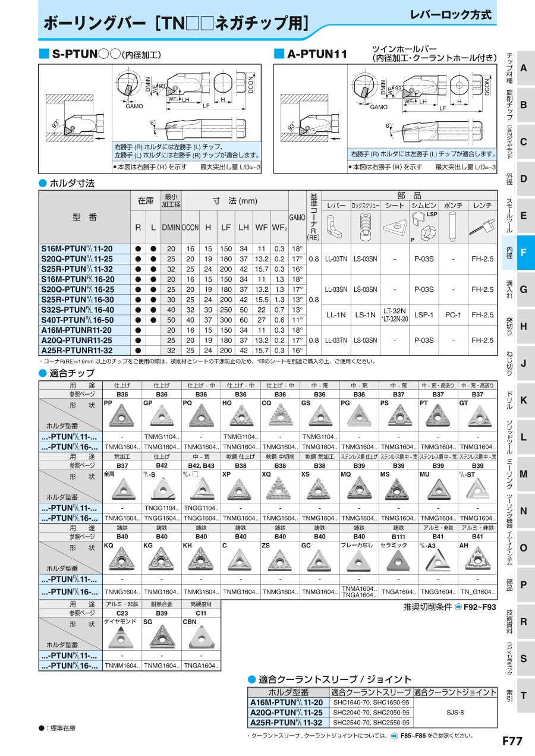Go to the T 索引 index tab
This screenshot has width=535, height=756.
(x=523, y=695)
